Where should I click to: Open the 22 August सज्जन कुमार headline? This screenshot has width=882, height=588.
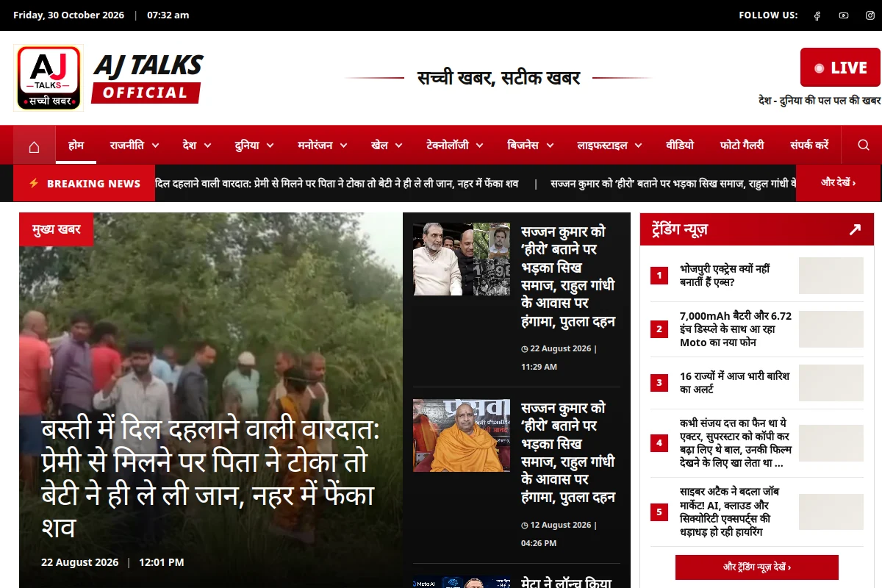[x=568, y=276]
